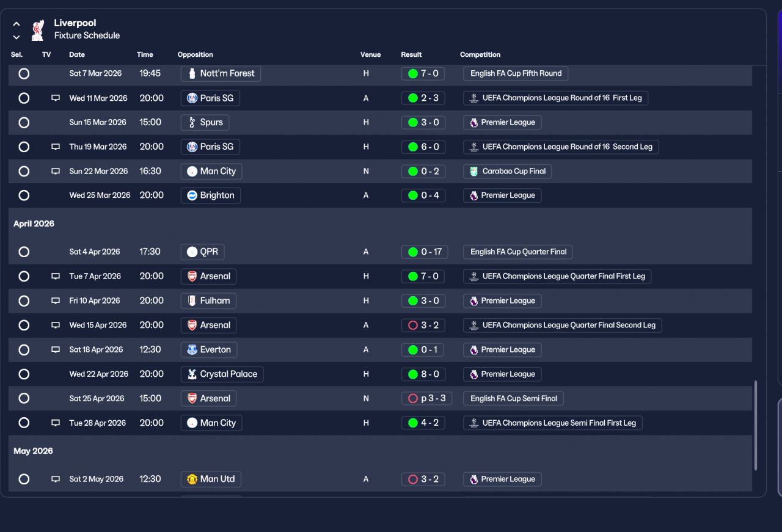Screen dimensions: 782x532
Task: Open the 0 - 17 result against QPR
Action: [425, 252]
